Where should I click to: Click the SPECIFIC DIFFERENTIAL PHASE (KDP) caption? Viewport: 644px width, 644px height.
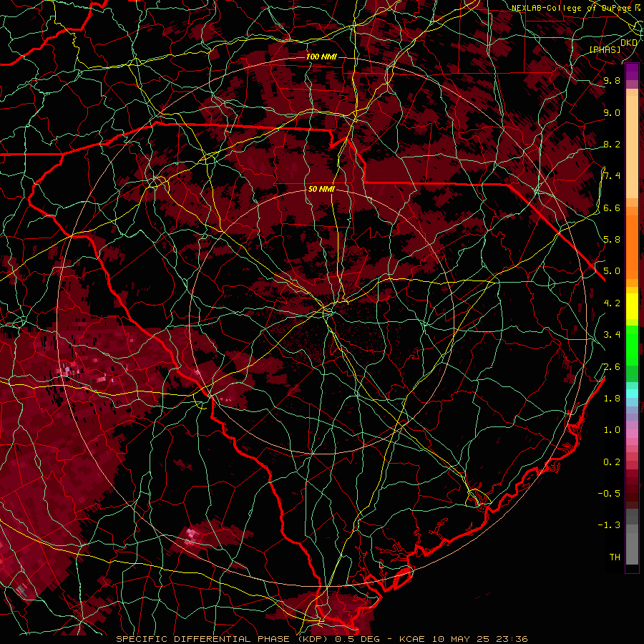pos(224,639)
